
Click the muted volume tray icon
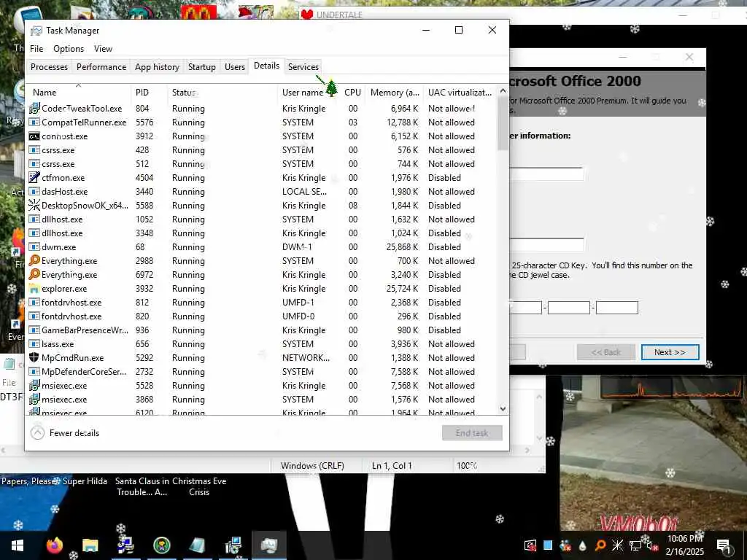[x=652, y=545]
